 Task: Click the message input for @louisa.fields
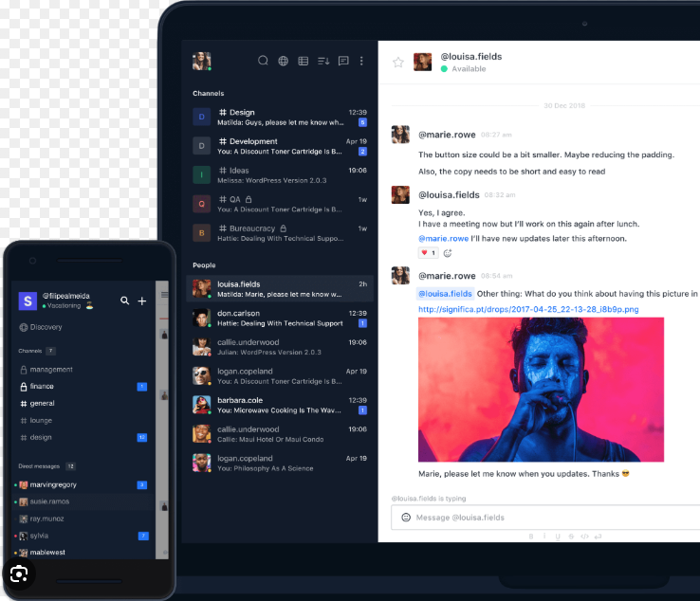pyautogui.click(x=545, y=518)
